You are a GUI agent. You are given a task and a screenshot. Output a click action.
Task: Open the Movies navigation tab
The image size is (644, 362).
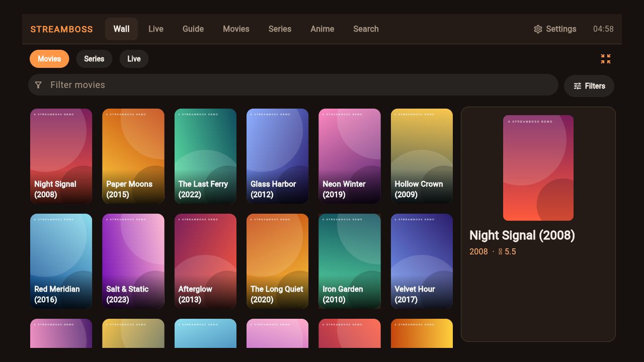236,29
